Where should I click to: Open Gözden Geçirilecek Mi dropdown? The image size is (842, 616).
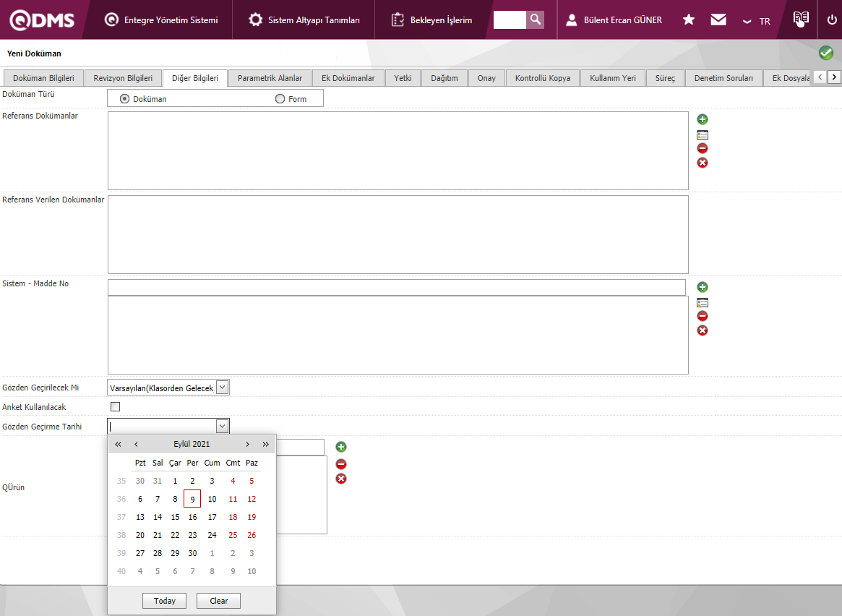coord(223,388)
